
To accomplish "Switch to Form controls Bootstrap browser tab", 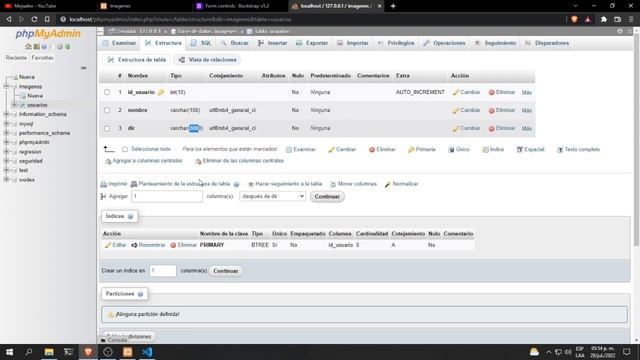I will click(x=237, y=6).
